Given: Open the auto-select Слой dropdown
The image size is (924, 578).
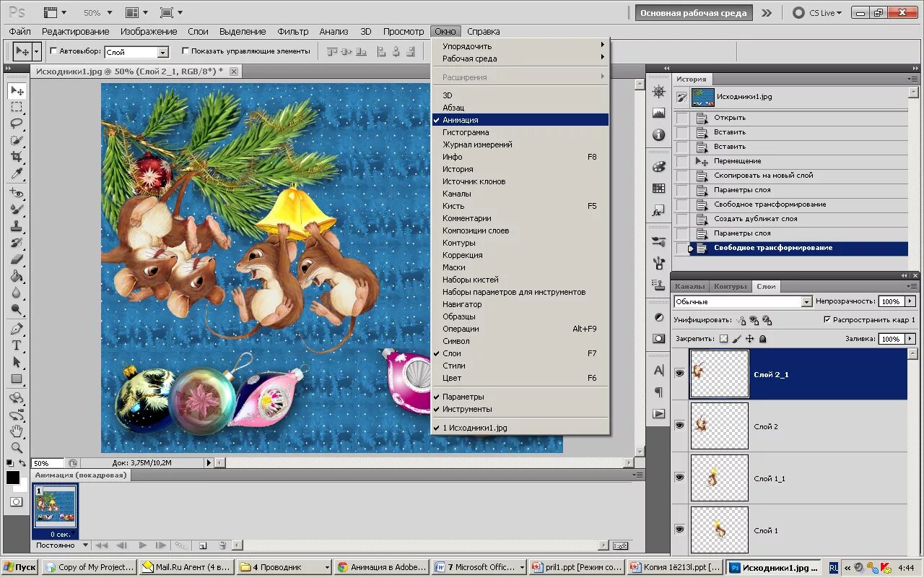Looking at the screenshot, I should 163,52.
